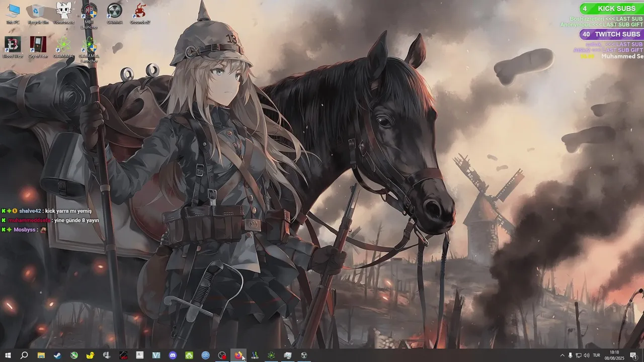Select the Vibrator.exe cat desktop icon
Screen dimensions: 644x362
(x=63, y=14)
